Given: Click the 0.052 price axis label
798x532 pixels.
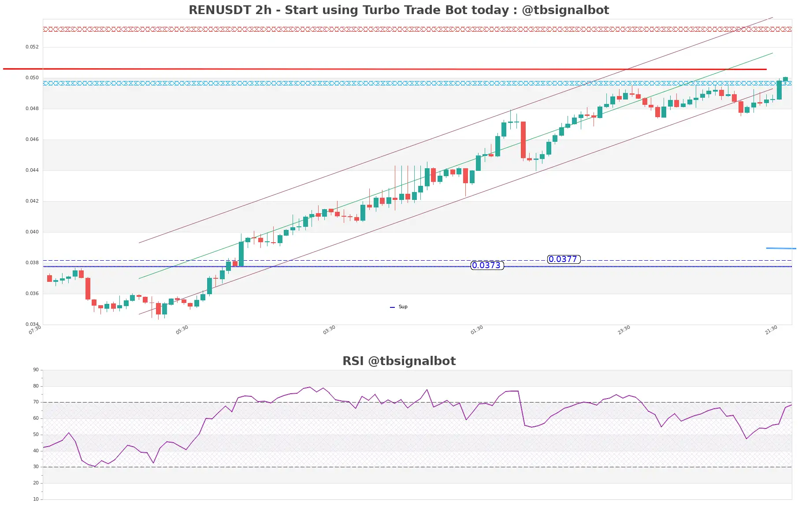Looking at the screenshot, I should coord(32,47).
